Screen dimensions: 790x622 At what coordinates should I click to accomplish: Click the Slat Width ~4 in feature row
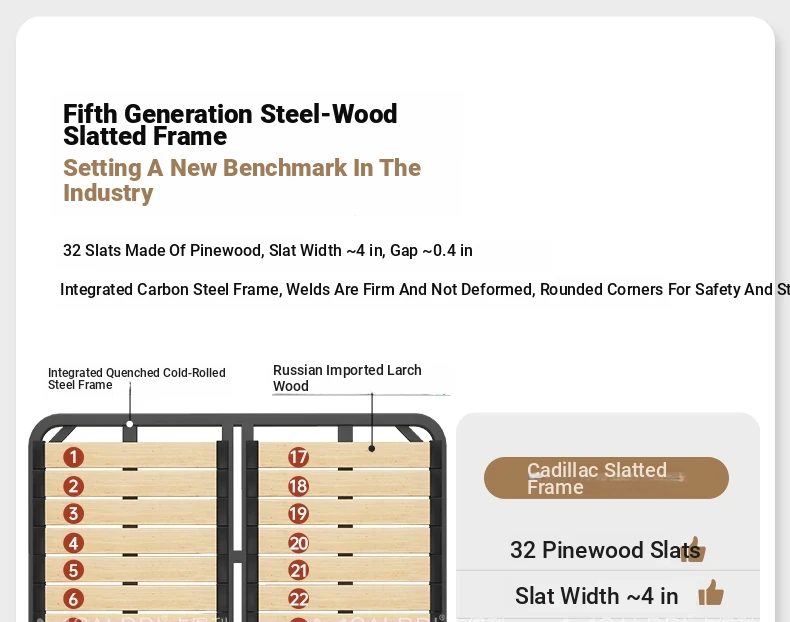[x=596, y=596]
